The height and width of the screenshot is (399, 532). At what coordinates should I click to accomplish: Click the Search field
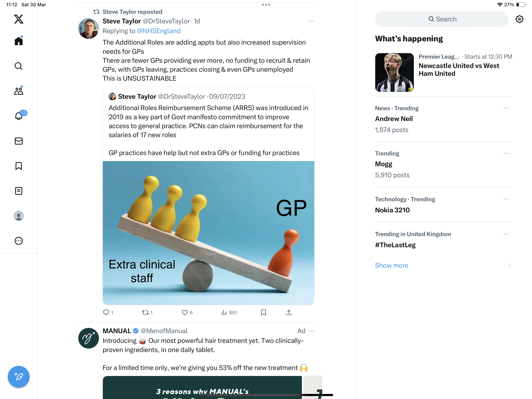pos(442,19)
